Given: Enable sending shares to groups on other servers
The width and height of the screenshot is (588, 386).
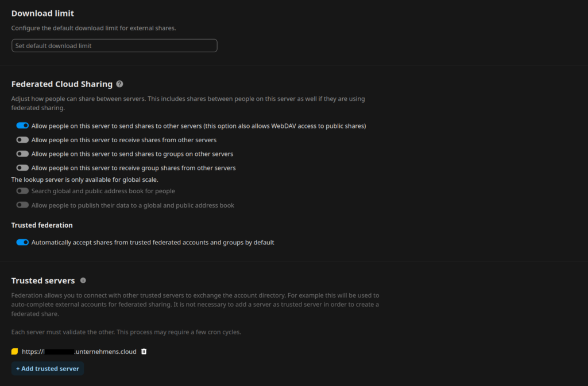Looking at the screenshot, I should coord(22,154).
